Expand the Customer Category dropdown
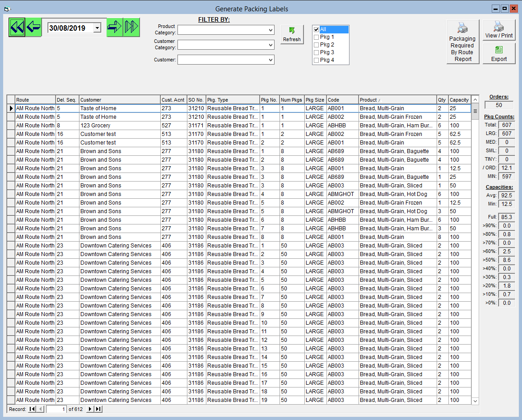 [270, 45]
